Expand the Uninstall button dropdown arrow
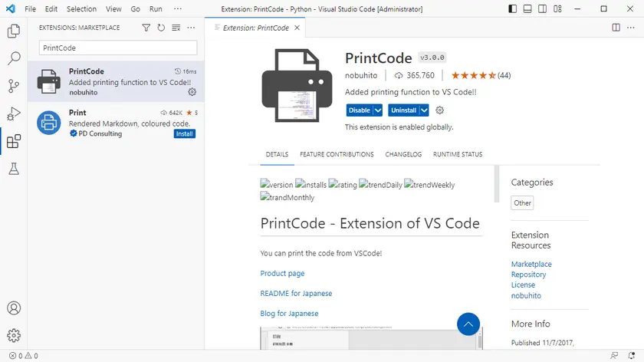644x362 pixels. pos(424,110)
